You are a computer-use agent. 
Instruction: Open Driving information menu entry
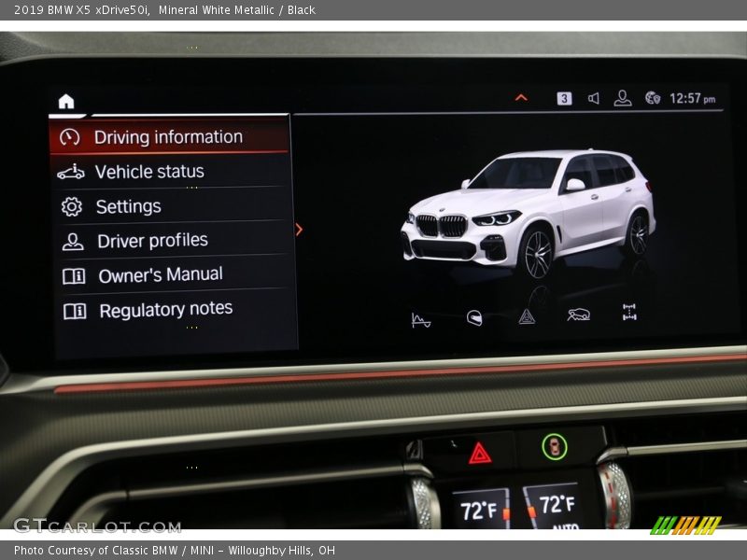169,136
